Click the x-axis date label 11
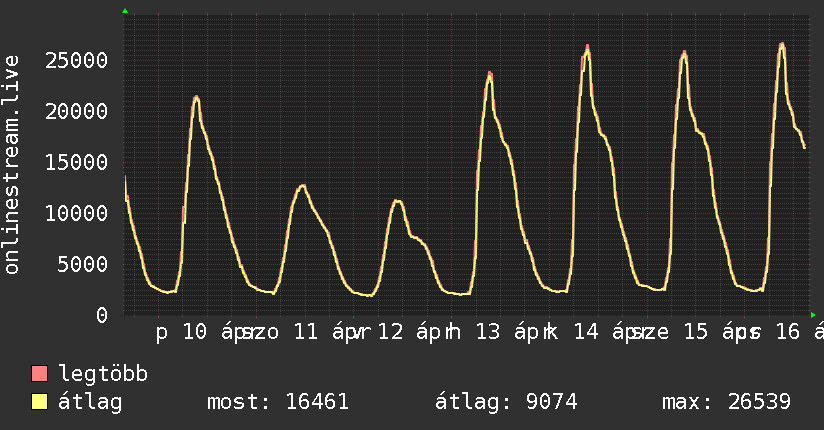 pos(305,332)
